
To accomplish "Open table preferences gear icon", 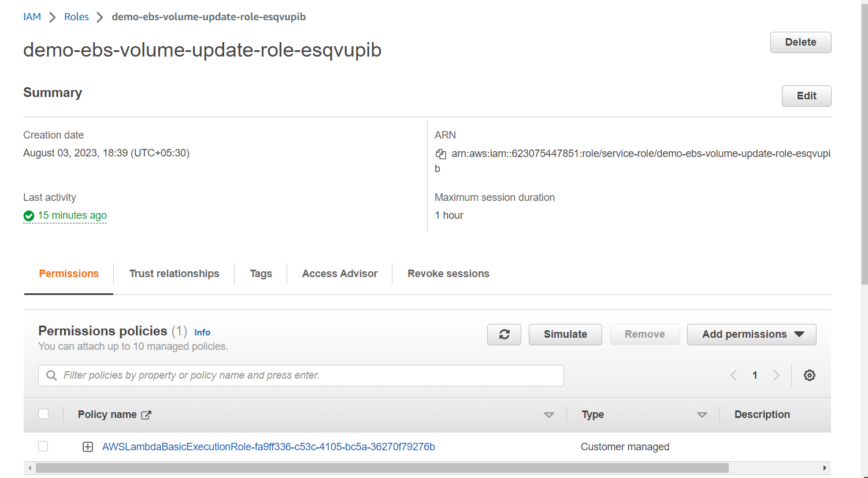I will (x=810, y=375).
